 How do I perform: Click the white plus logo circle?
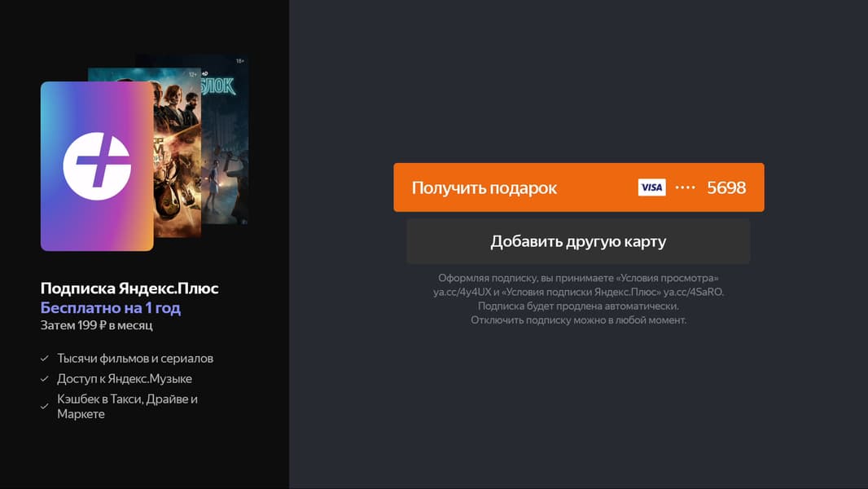[x=97, y=166]
